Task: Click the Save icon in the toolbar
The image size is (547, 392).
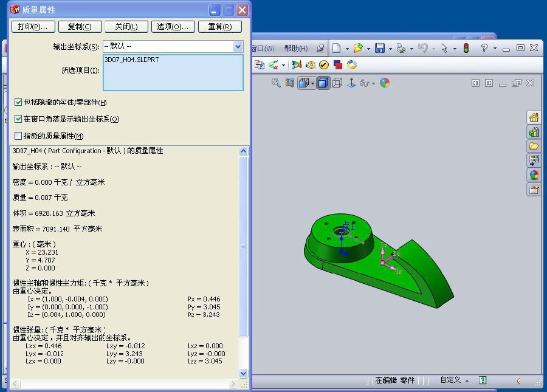Action: click(379, 48)
